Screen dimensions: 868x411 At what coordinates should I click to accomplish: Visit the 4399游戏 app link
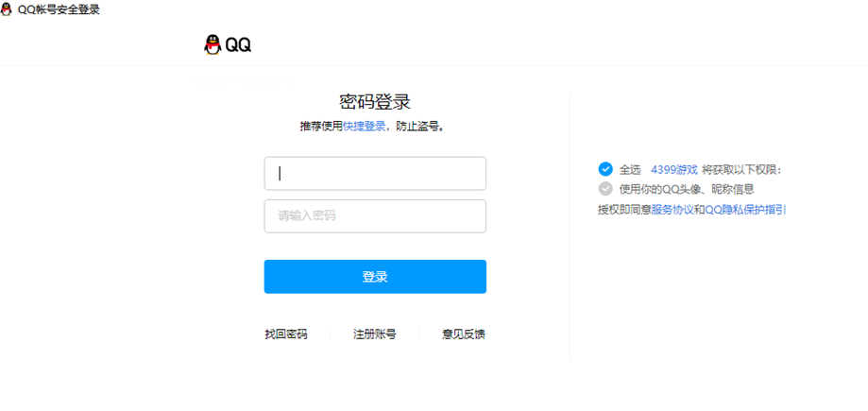pyautogui.click(x=674, y=170)
